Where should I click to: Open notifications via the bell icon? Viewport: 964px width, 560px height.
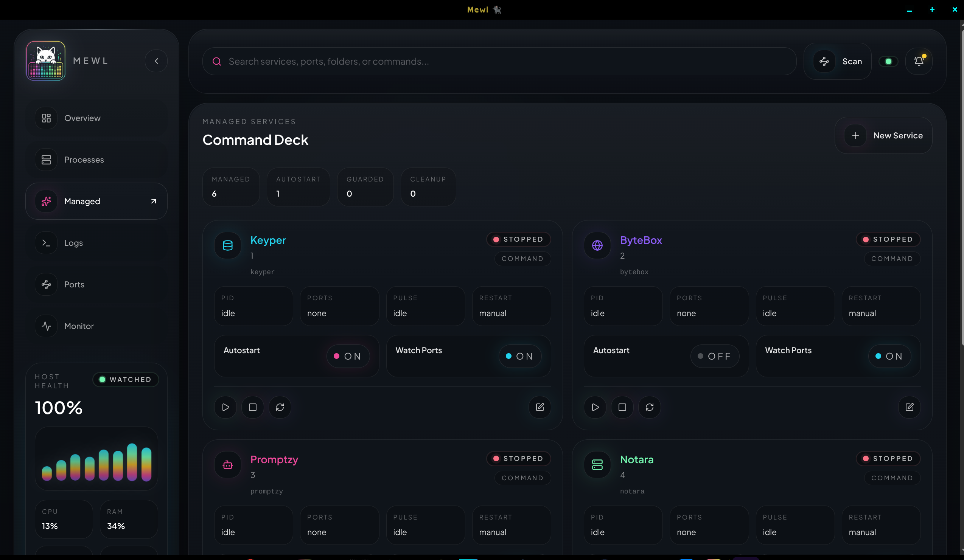919,61
